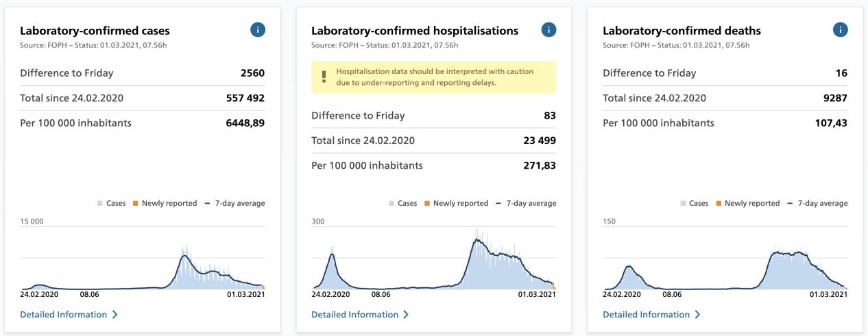Toggle the 7-day average legend label in hospitalisations chart
The width and height of the screenshot is (868, 336).
(531, 204)
